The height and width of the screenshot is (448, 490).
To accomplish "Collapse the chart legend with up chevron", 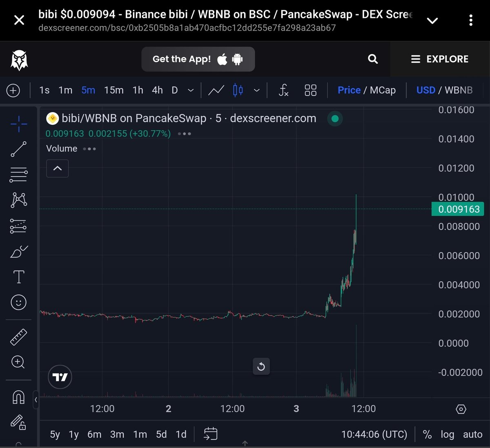I will pyautogui.click(x=58, y=169).
